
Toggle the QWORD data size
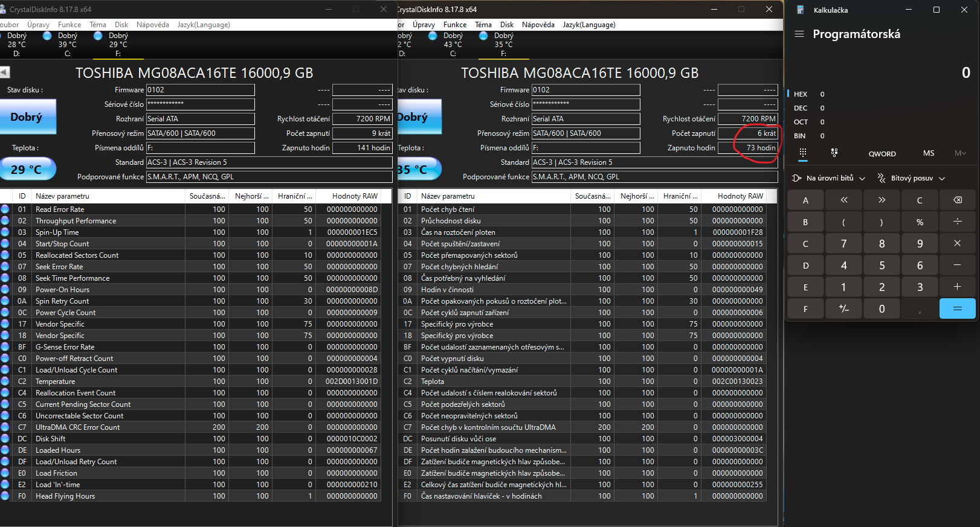[882, 154]
